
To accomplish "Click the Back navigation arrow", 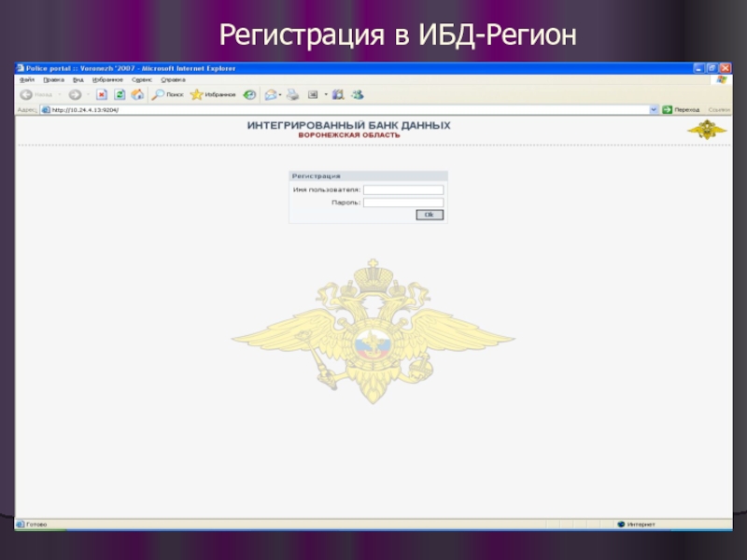I will tap(25, 94).
